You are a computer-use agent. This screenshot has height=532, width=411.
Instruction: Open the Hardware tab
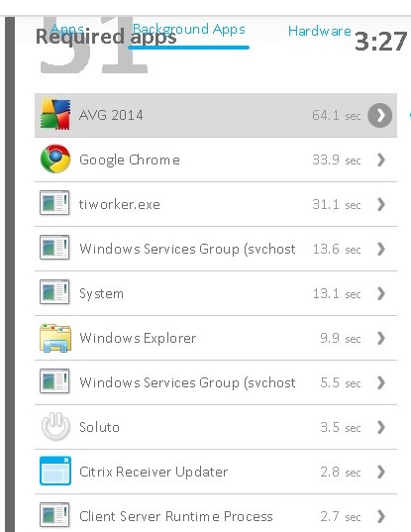tap(320, 31)
